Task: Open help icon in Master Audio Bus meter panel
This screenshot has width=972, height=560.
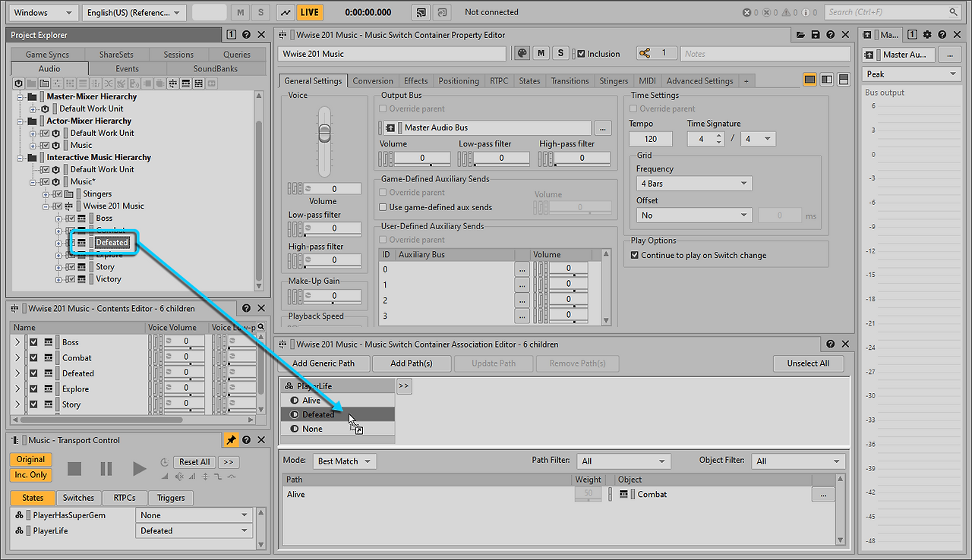Action: click(942, 35)
